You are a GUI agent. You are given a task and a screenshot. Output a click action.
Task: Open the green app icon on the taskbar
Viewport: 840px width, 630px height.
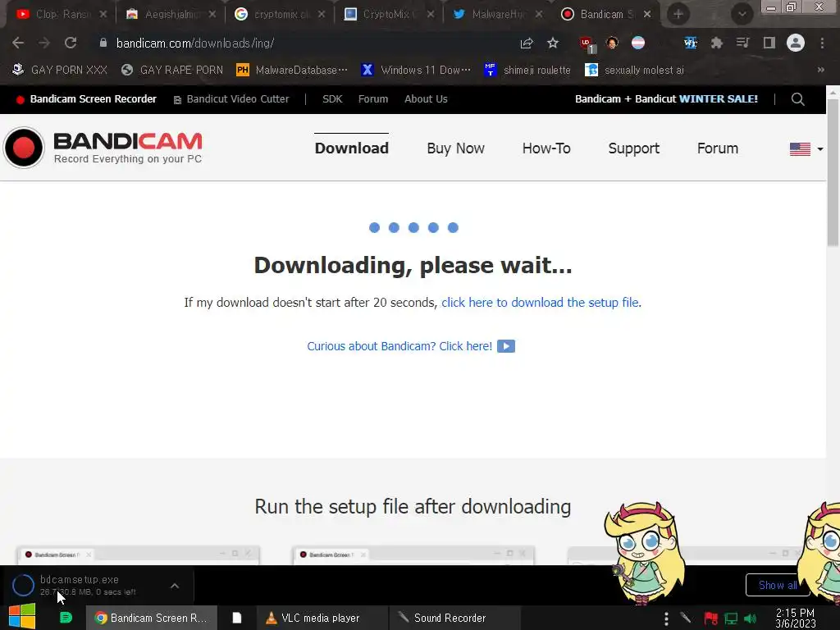[x=66, y=618]
